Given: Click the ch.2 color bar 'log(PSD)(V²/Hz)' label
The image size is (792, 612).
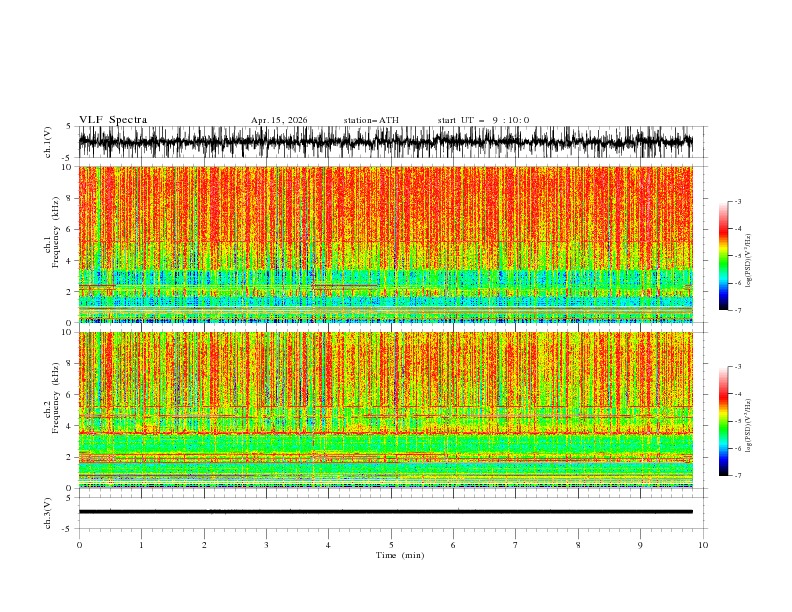Looking at the screenshot, I should tap(749, 426).
